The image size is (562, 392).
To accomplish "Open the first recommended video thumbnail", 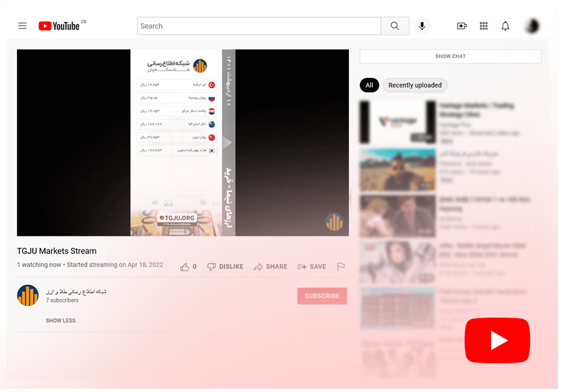I will click(x=397, y=122).
